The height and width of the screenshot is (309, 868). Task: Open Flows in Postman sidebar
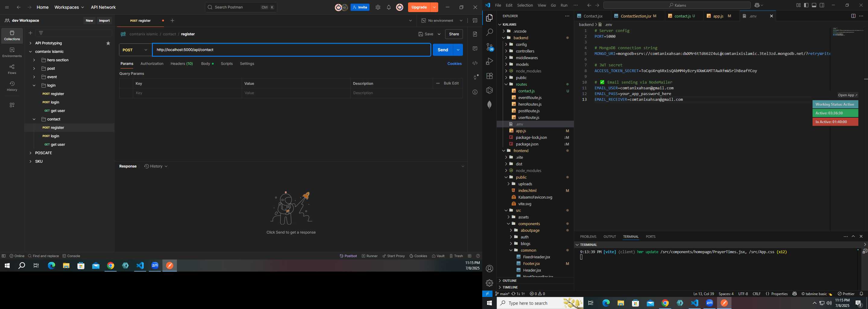pos(12,69)
